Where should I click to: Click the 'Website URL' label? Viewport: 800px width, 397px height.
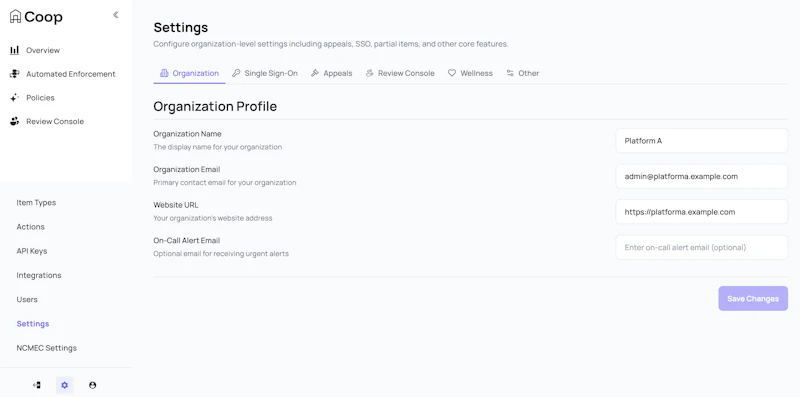click(x=176, y=205)
